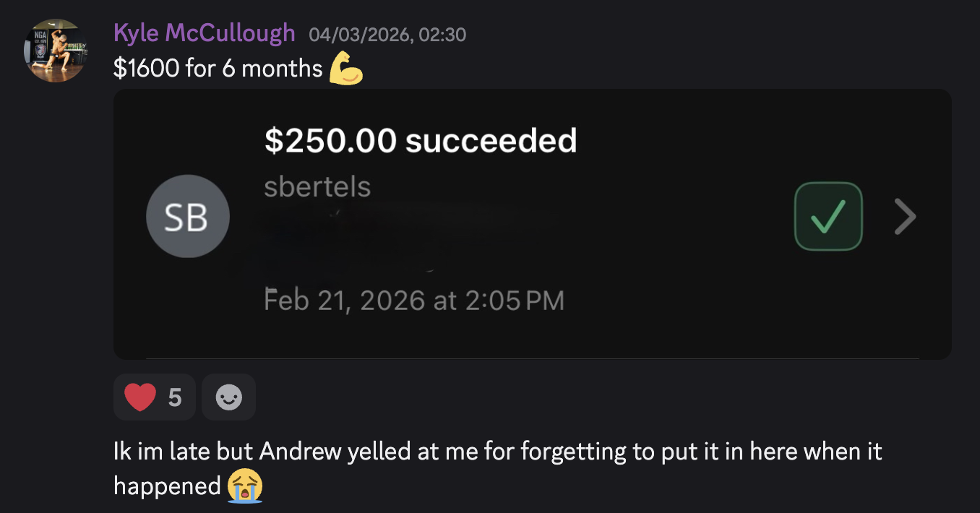This screenshot has height=513, width=980.
Task: Select the 04/03/2026, 02:30 message timestamp
Action: click(387, 34)
